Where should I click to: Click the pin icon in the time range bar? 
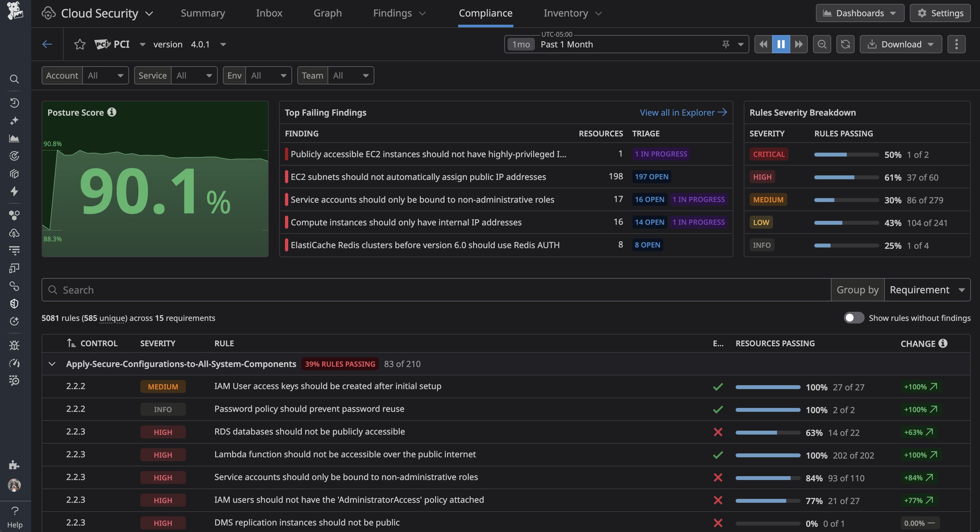tap(726, 44)
